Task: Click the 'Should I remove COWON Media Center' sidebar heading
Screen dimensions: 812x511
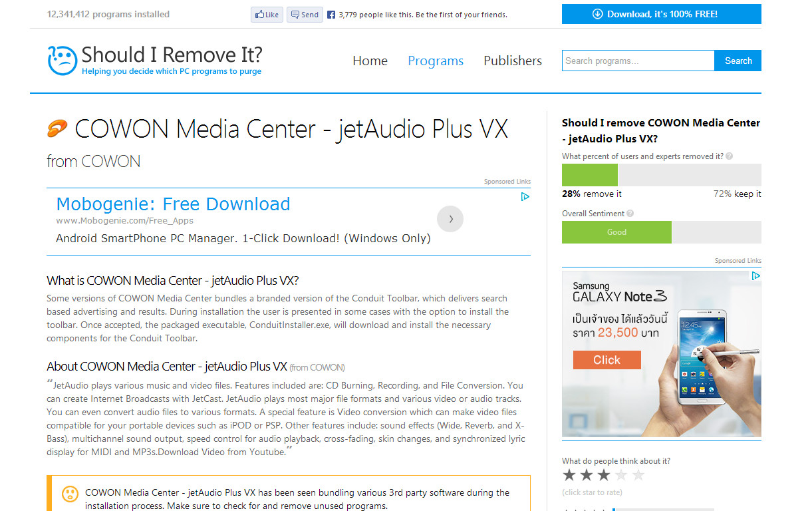Action: point(661,130)
